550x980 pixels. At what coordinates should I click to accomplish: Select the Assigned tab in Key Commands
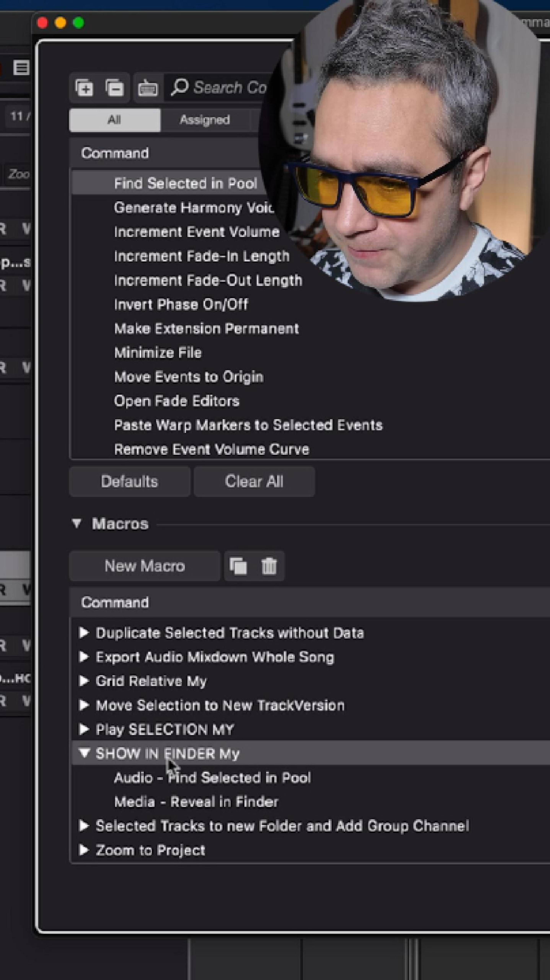204,120
